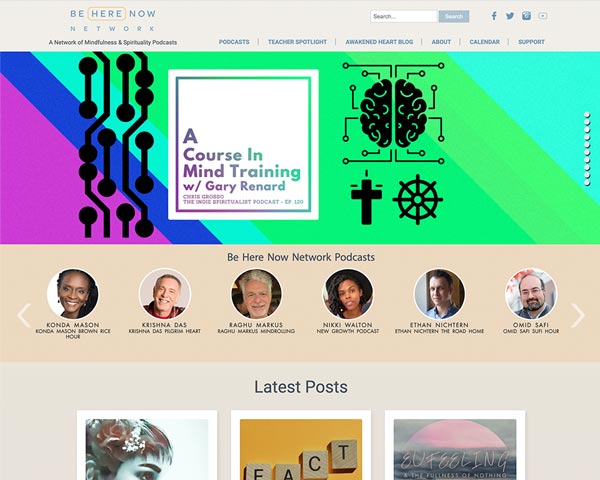Open the Calendar page link
600x480 pixels.
coord(484,42)
